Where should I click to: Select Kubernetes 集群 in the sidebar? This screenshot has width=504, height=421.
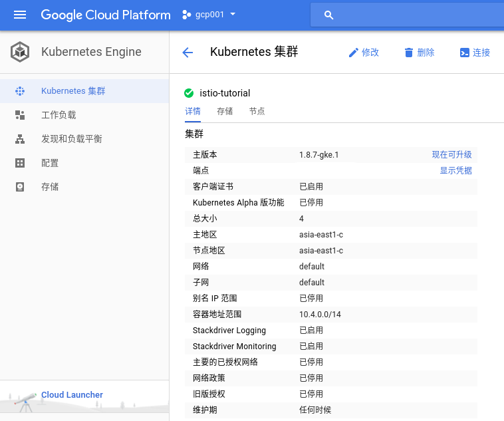(73, 91)
